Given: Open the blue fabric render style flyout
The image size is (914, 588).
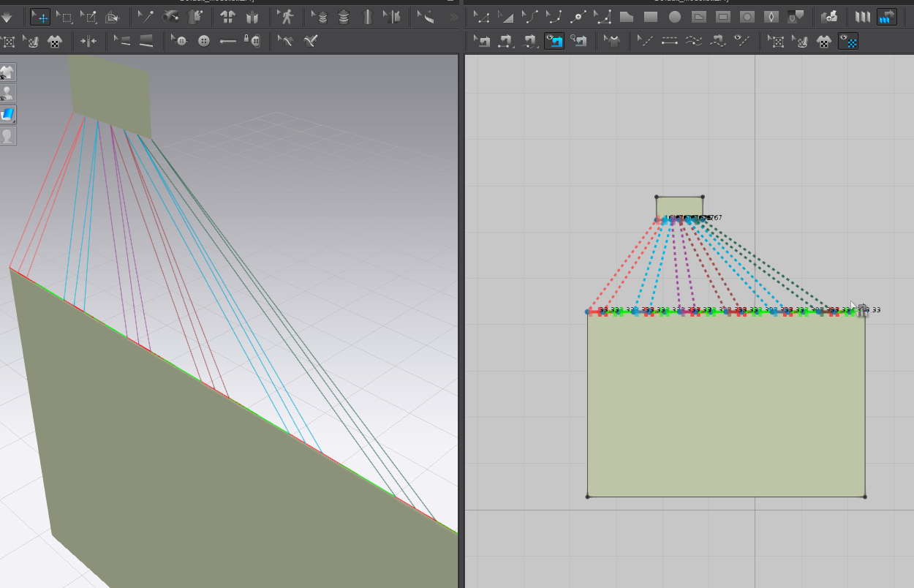Looking at the screenshot, I should click(7, 115).
